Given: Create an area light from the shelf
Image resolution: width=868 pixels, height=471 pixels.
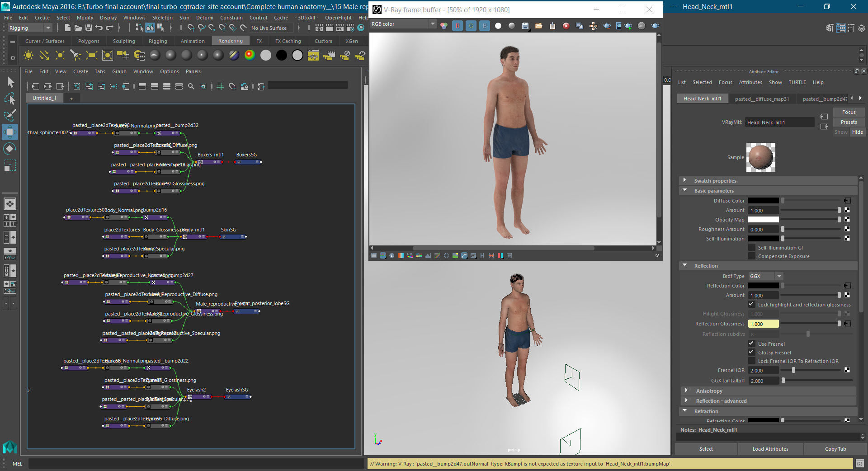Looking at the screenshot, I should [92, 55].
